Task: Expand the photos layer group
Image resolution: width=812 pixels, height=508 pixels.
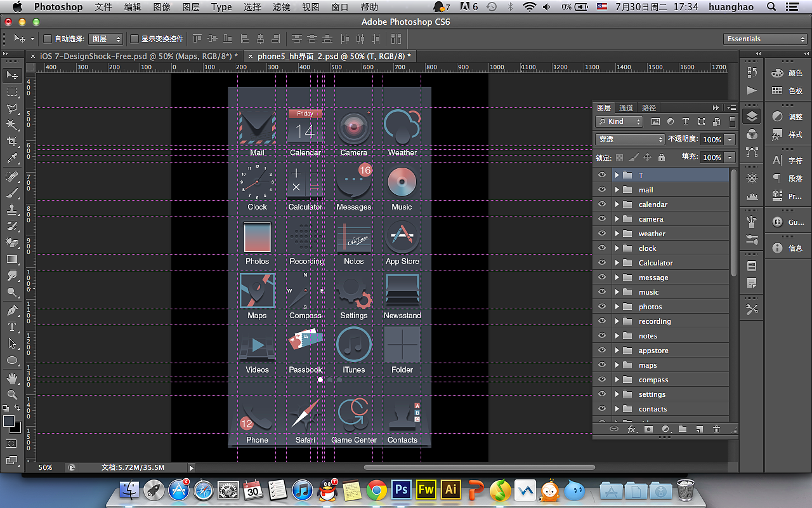Action: [617, 306]
